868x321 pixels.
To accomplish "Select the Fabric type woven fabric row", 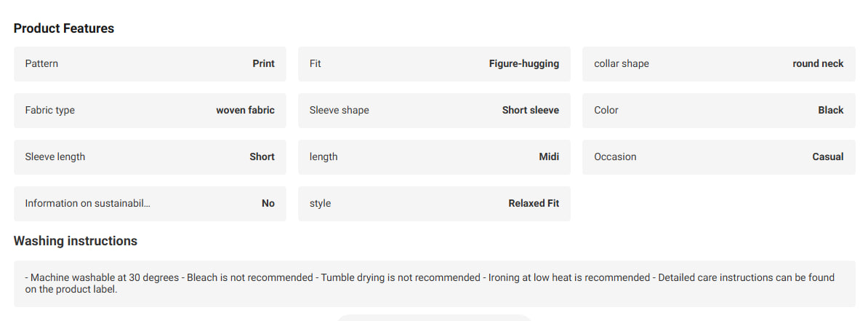I will [x=150, y=111].
